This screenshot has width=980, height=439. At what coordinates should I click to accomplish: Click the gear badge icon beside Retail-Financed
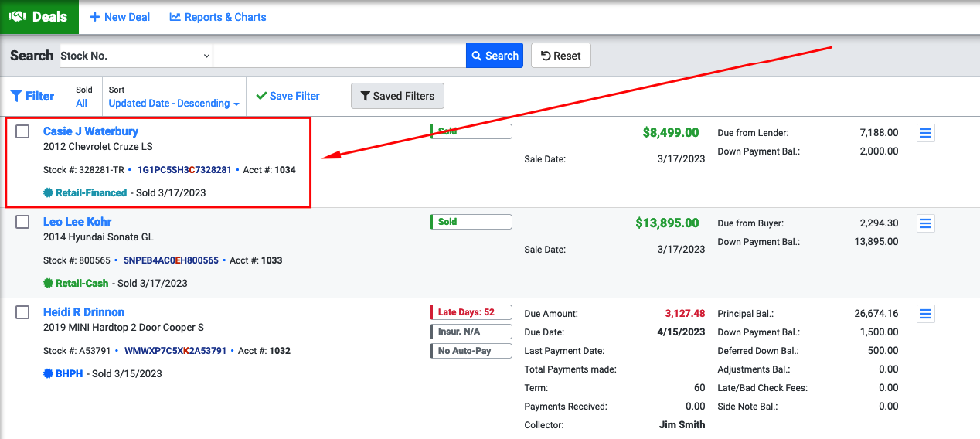[x=49, y=193]
